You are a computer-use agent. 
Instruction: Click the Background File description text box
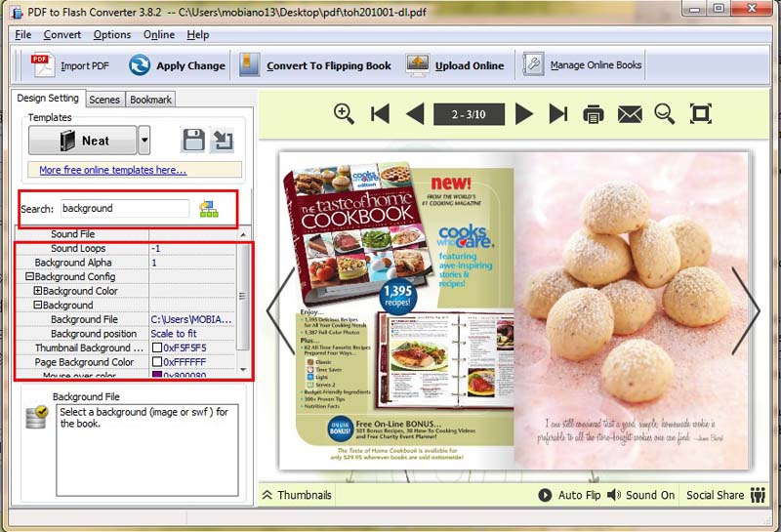pyautogui.click(x=147, y=450)
